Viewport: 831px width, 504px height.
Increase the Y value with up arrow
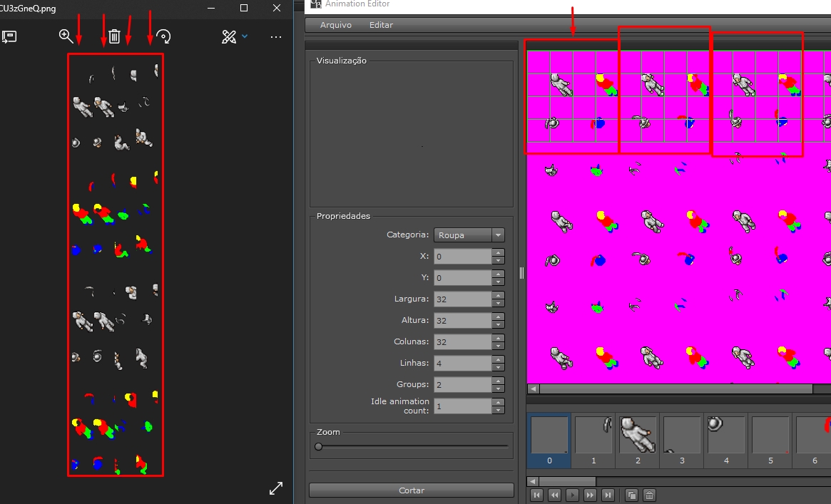point(498,274)
